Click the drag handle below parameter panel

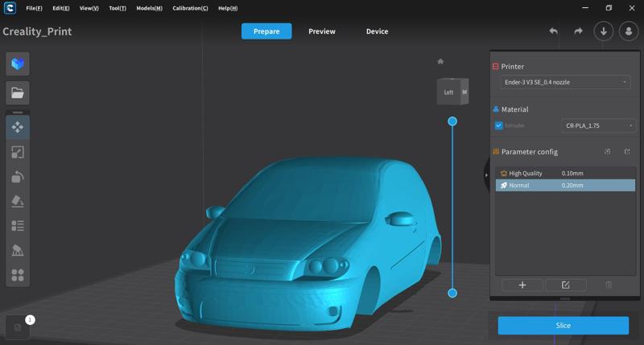pos(565,298)
